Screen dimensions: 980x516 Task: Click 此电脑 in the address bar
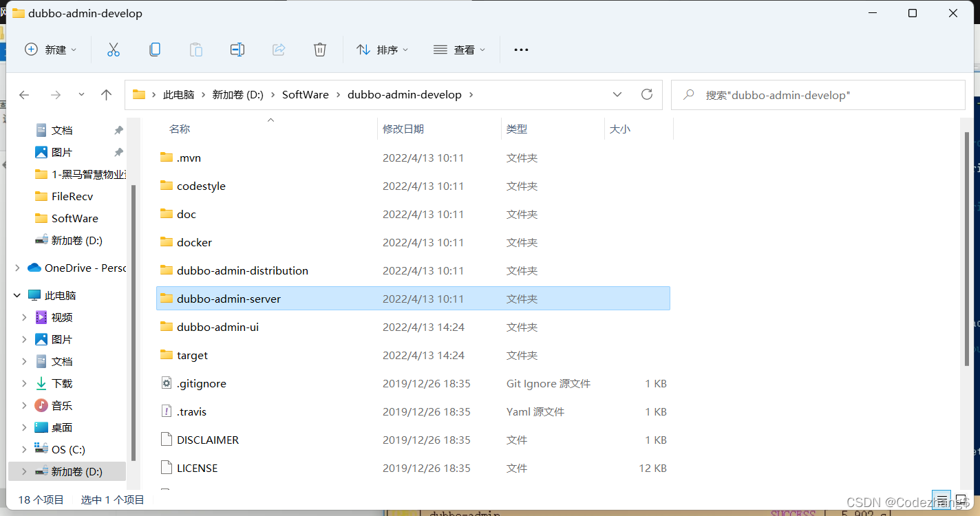[x=178, y=95]
